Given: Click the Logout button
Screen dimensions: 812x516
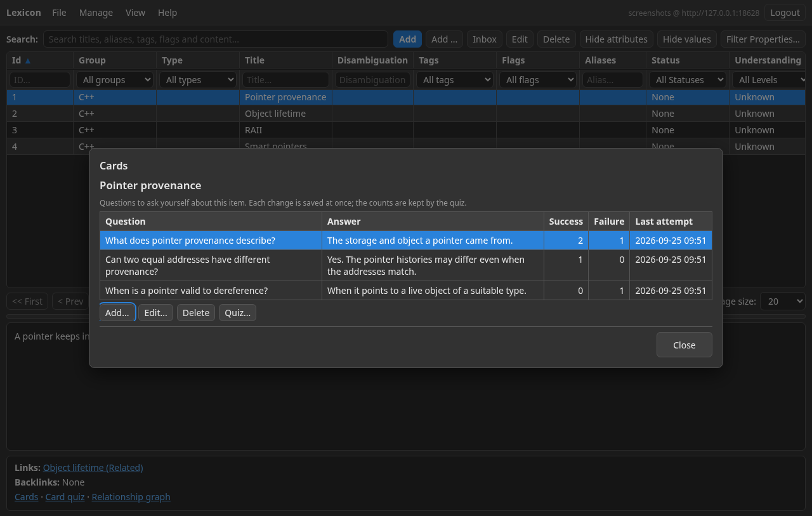Looking at the screenshot, I should click(785, 13).
